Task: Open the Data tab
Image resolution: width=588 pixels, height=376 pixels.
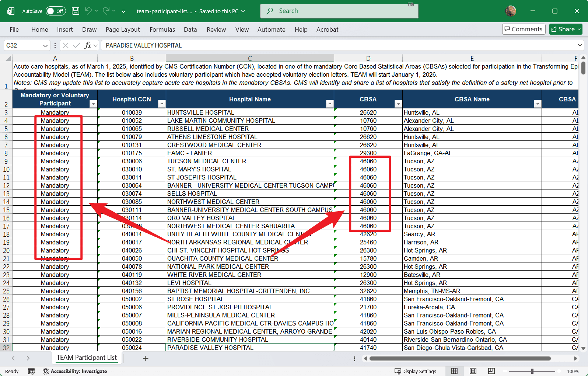Action: click(190, 29)
